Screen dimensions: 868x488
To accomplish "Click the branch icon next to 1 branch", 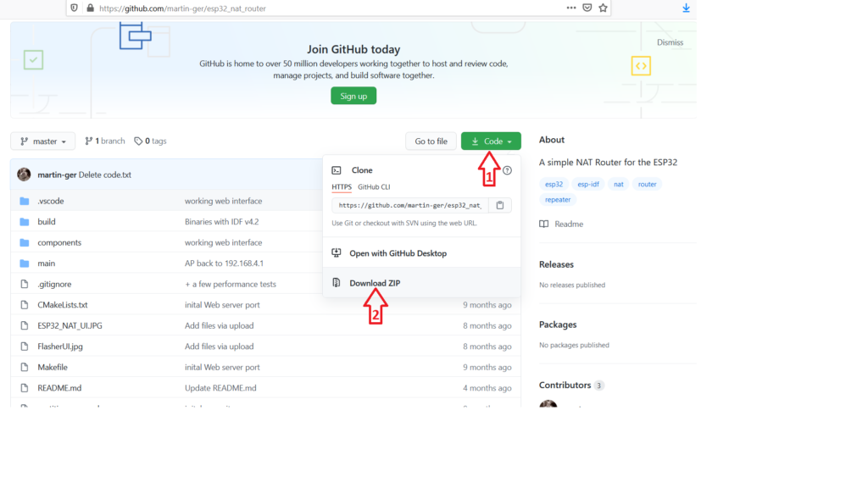I will tap(88, 141).
